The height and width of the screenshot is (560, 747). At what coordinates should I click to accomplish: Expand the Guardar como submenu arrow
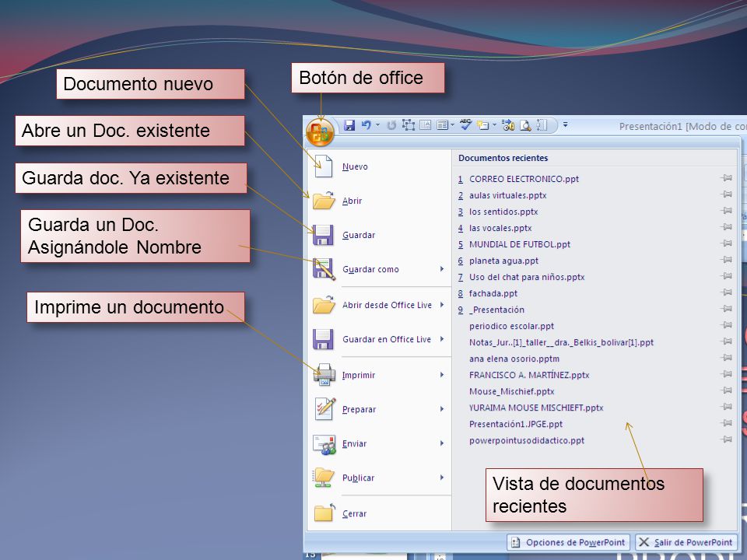pyautogui.click(x=443, y=269)
